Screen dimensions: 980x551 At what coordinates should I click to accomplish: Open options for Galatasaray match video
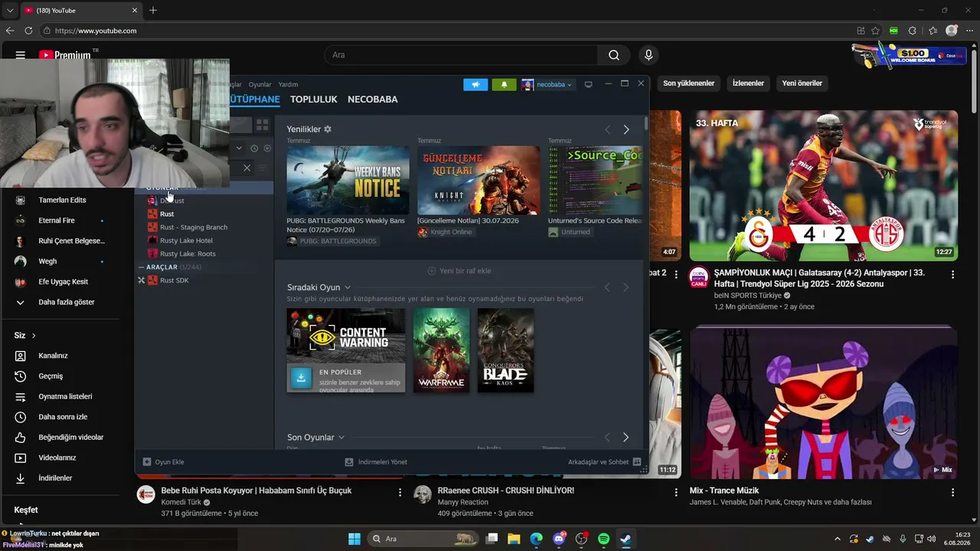(x=952, y=274)
